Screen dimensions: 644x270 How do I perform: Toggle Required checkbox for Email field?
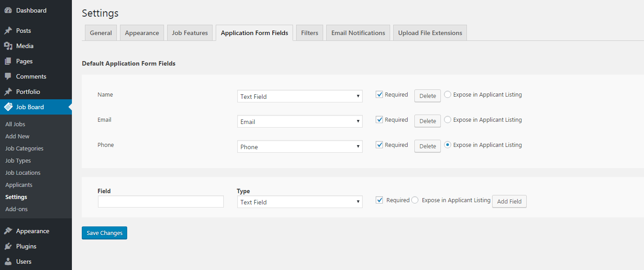click(379, 120)
